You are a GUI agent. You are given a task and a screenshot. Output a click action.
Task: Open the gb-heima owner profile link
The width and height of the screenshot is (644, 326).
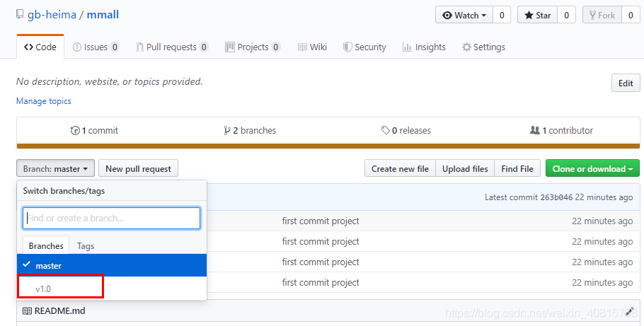pyautogui.click(x=52, y=15)
